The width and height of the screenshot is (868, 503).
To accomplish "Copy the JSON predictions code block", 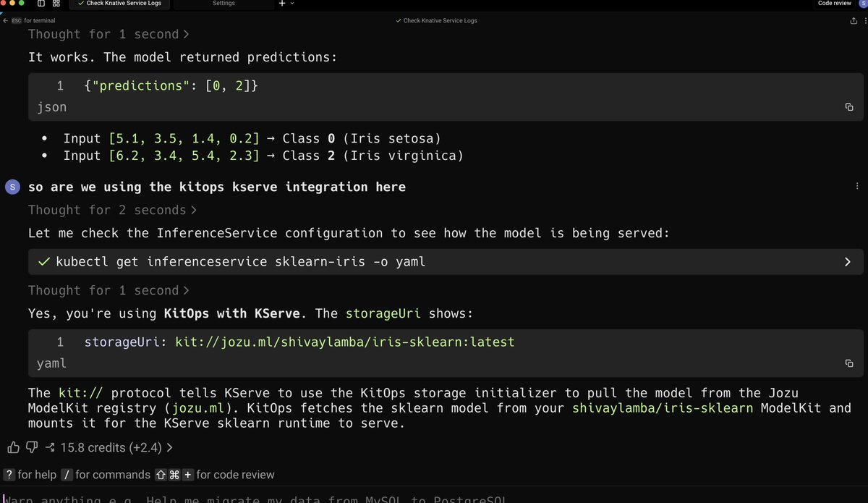I will [x=849, y=107].
